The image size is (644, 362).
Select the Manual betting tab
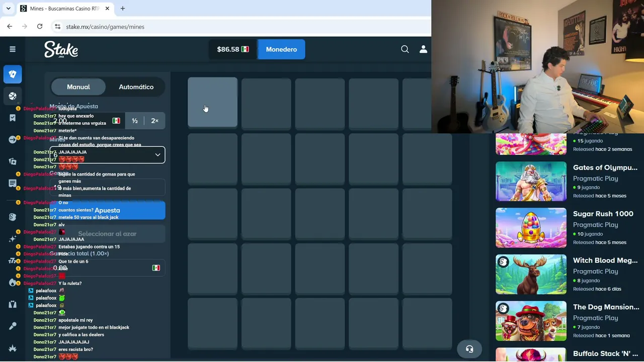tap(78, 87)
